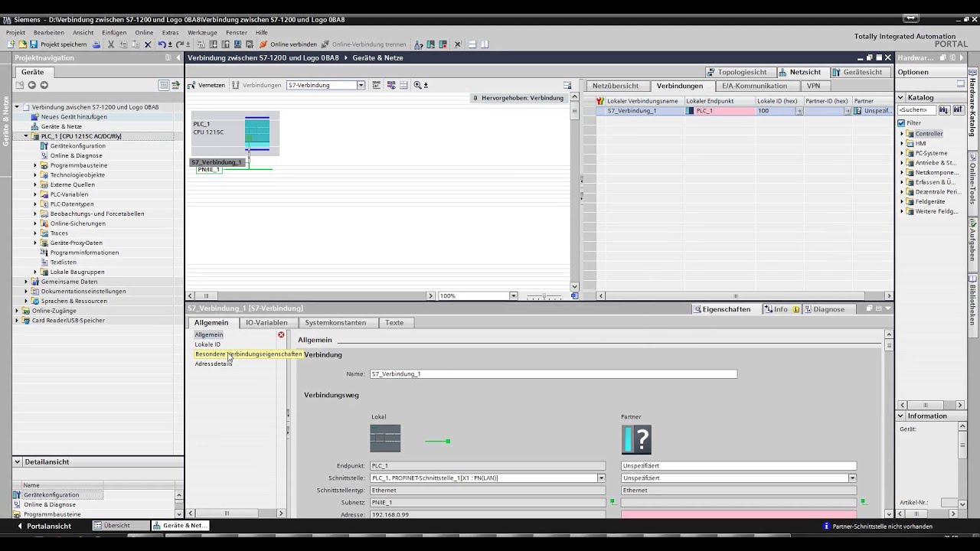
Task: Switch to Netzübersicht tab
Action: pos(616,86)
